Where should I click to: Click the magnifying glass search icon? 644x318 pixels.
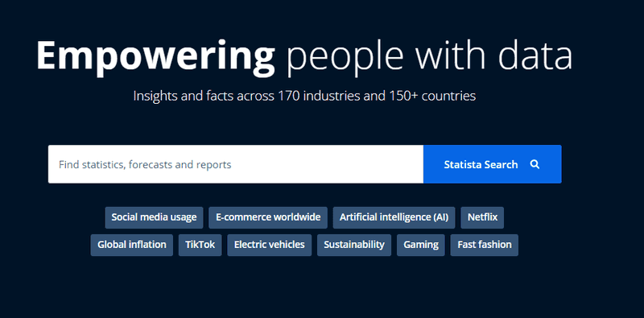535,164
